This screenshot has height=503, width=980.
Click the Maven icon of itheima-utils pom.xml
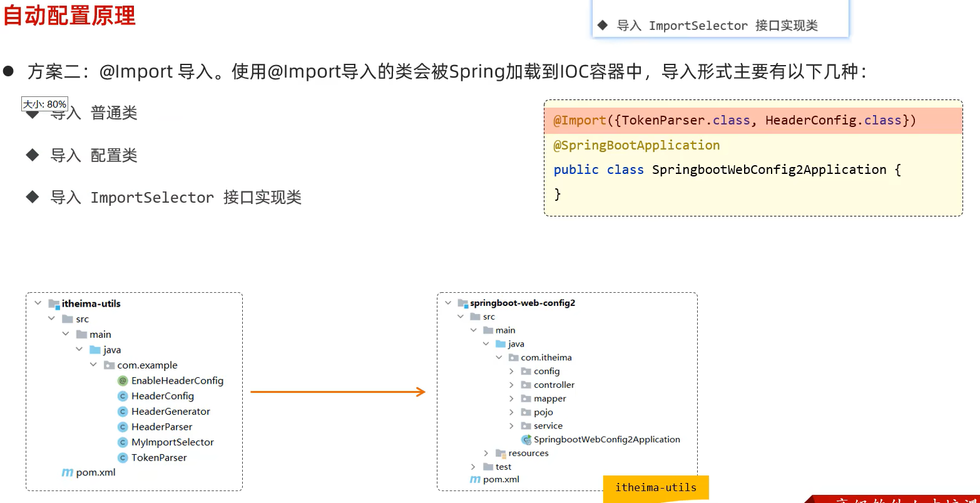(68, 472)
